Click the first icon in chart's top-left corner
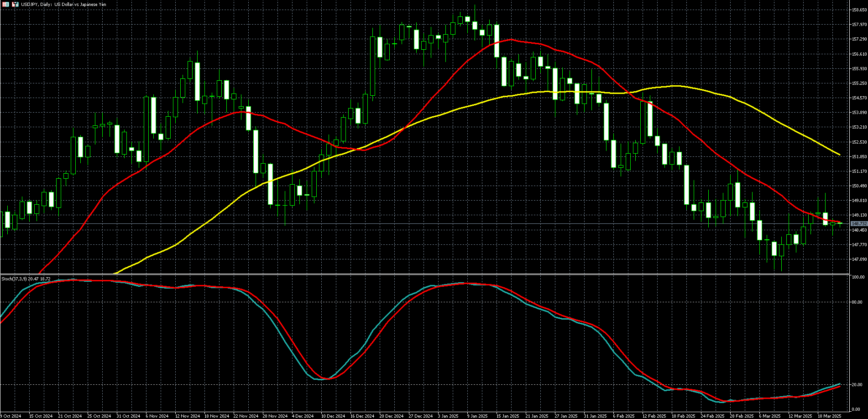 (5, 4)
